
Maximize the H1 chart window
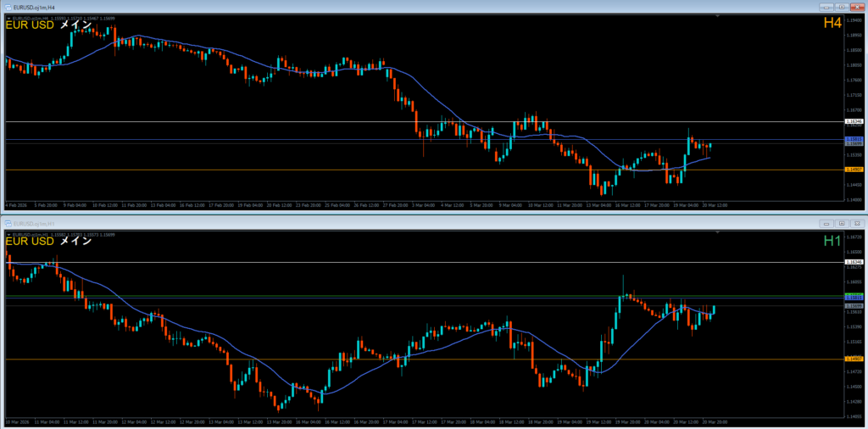[x=841, y=222]
